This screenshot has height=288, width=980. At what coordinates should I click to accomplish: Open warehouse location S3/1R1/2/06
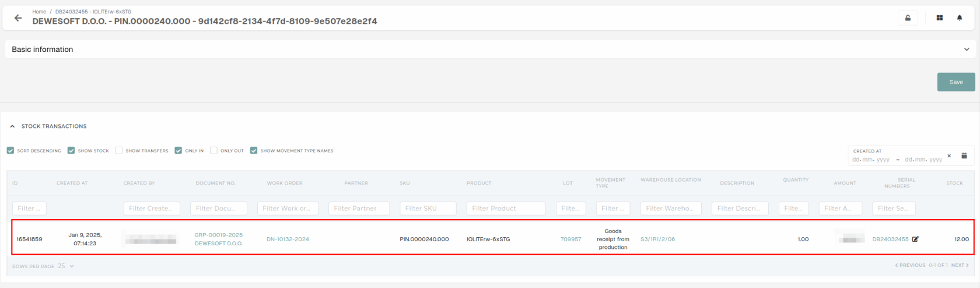[657, 239]
